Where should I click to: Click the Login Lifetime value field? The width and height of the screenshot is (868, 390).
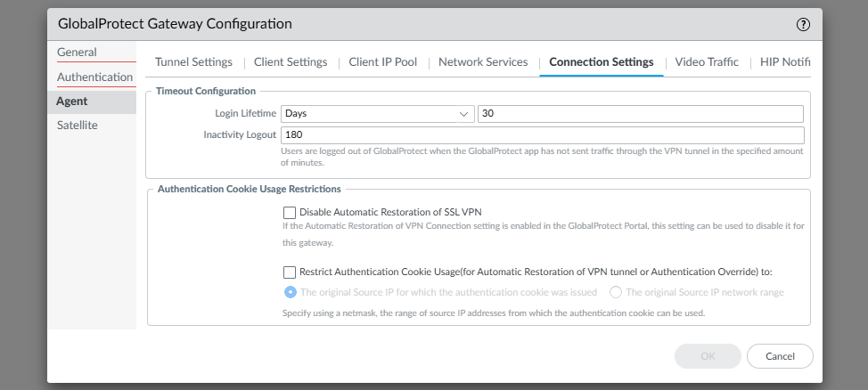click(x=640, y=114)
